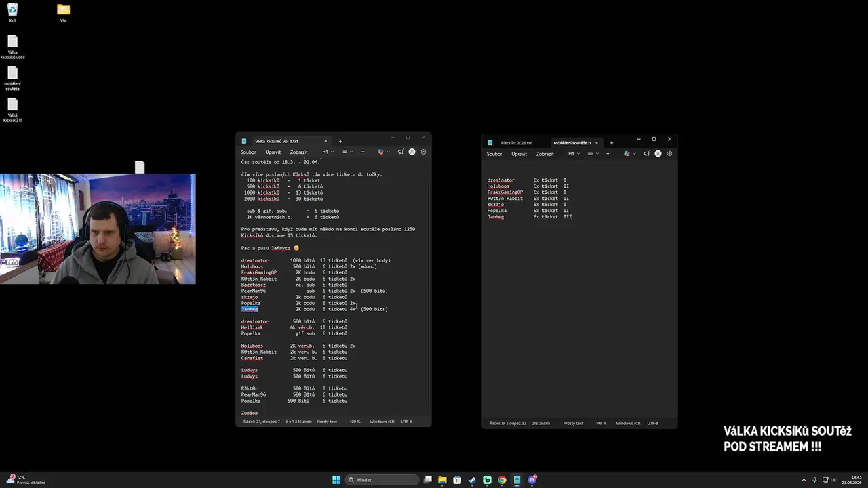The height and width of the screenshot is (488, 868).
Task: Open Google Chrome from the taskbar
Action: [502, 480]
